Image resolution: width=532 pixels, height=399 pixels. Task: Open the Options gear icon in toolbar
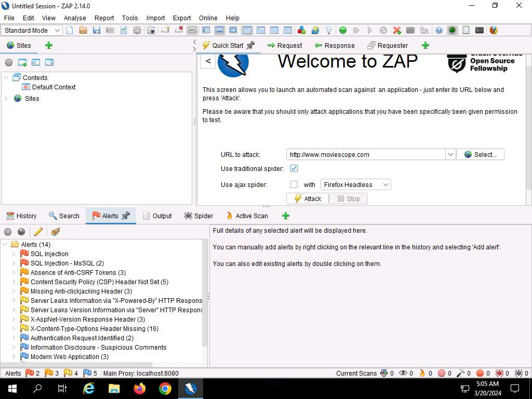click(x=137, y=30)
